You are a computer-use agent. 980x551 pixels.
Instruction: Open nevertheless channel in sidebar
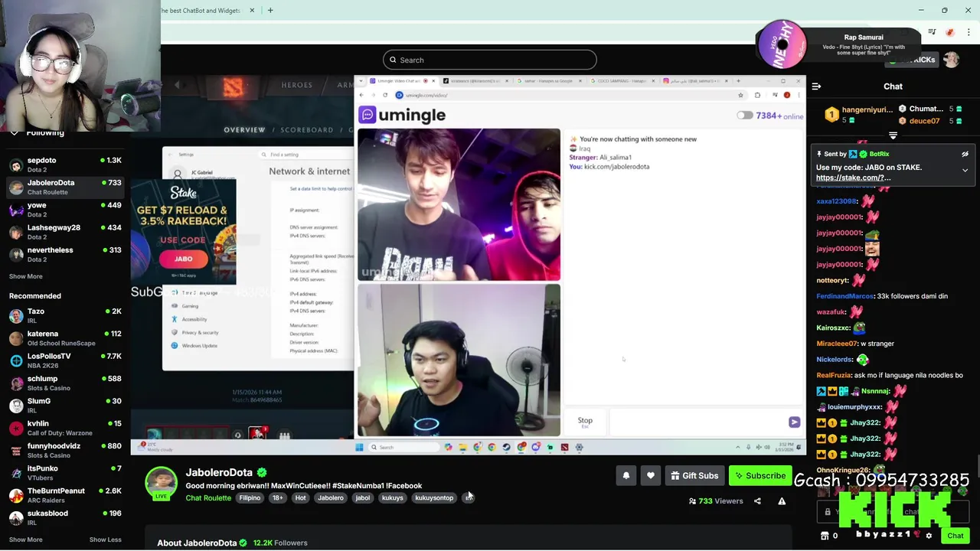pyautogui.click(x=65, y=254)
